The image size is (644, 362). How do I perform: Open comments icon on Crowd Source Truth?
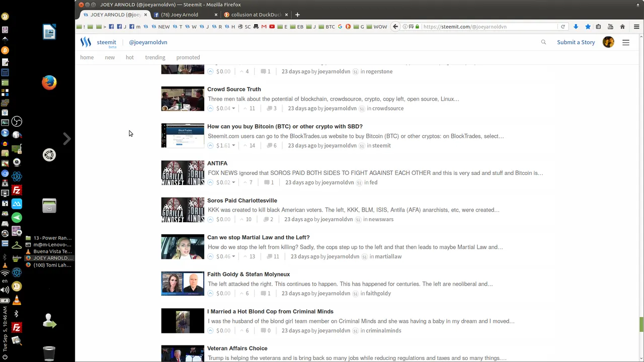tap(269, 109)
